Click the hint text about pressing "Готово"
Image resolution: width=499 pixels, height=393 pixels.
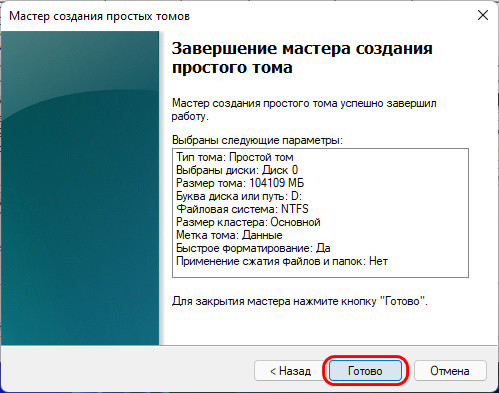pyautogui.click(x=299, y=301)
